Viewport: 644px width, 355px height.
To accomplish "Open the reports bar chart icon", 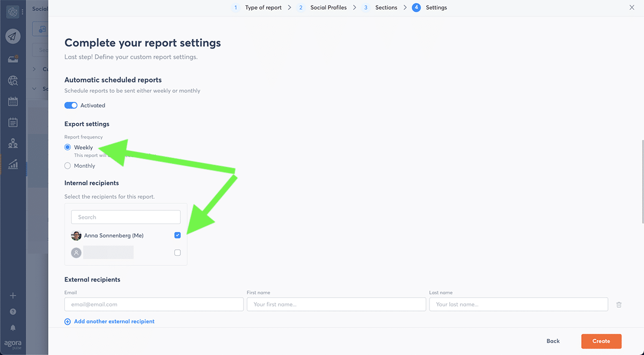I will coord(13,164).
